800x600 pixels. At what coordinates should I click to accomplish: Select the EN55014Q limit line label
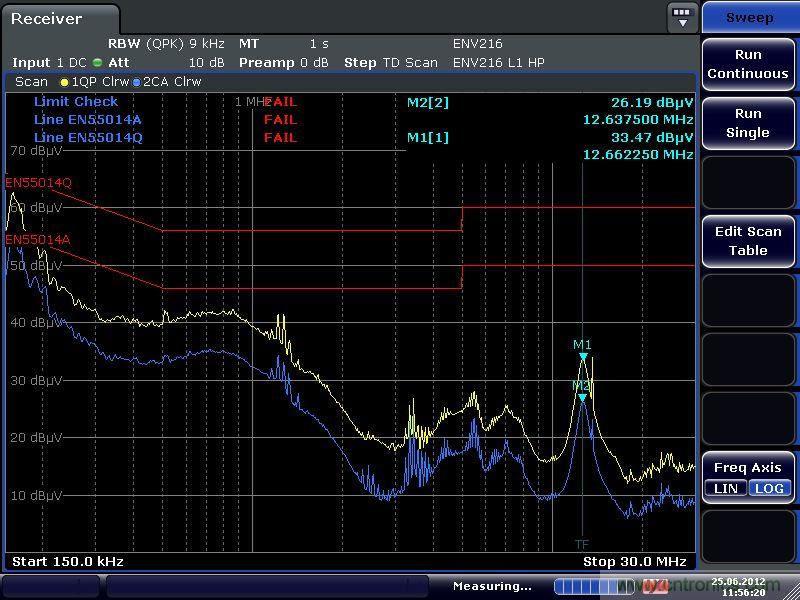point(38,183)
